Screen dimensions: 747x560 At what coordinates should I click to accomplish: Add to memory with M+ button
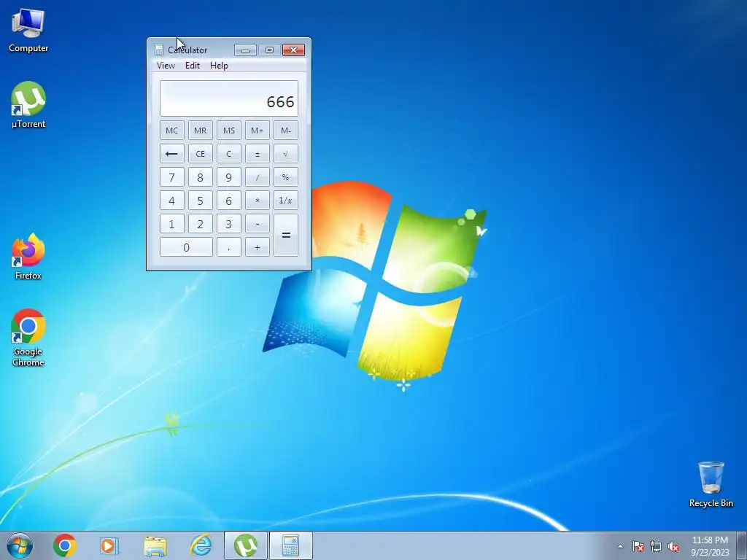tap(258, 131)
